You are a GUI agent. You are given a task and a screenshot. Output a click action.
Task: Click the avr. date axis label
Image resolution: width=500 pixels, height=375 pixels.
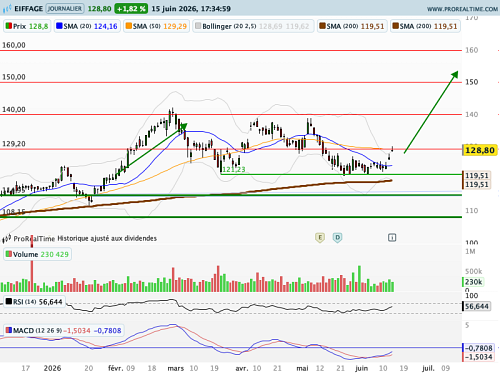tap(242, 368)
